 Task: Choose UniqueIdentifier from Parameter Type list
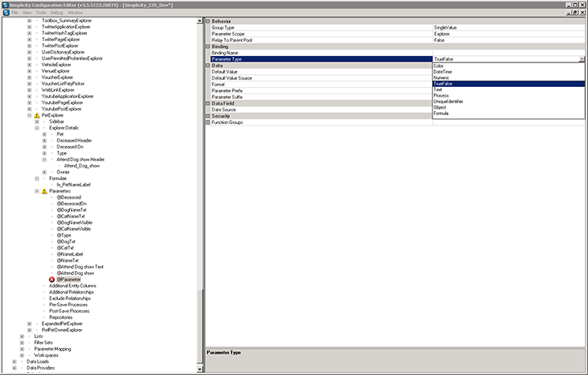pyautogui.click(x=508, y=102)
